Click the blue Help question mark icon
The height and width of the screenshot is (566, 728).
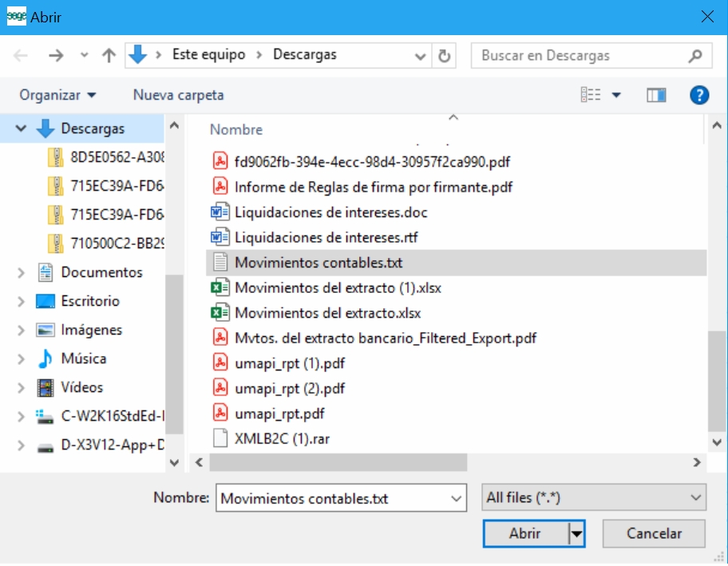699,95
